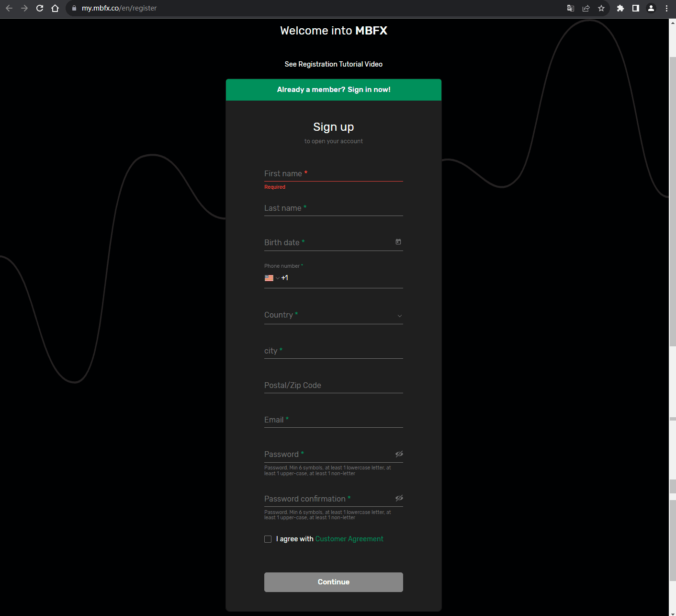This screenshot has height=616, width=676.
Task: Check the I agree with Customer Agreement box
Action: (x=268, y=539)
